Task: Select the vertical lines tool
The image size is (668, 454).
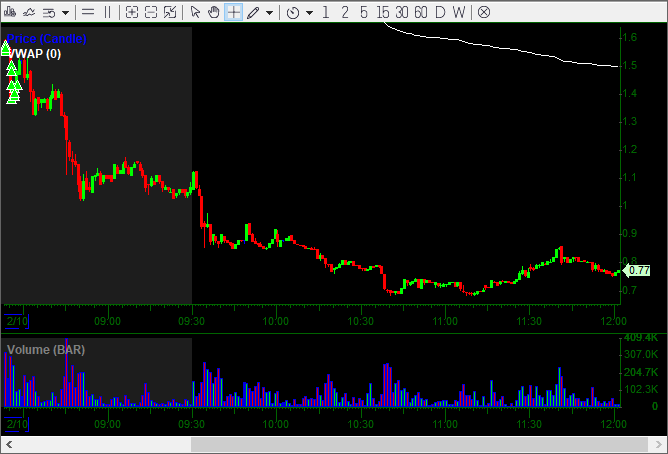Action: pos(107,12)
